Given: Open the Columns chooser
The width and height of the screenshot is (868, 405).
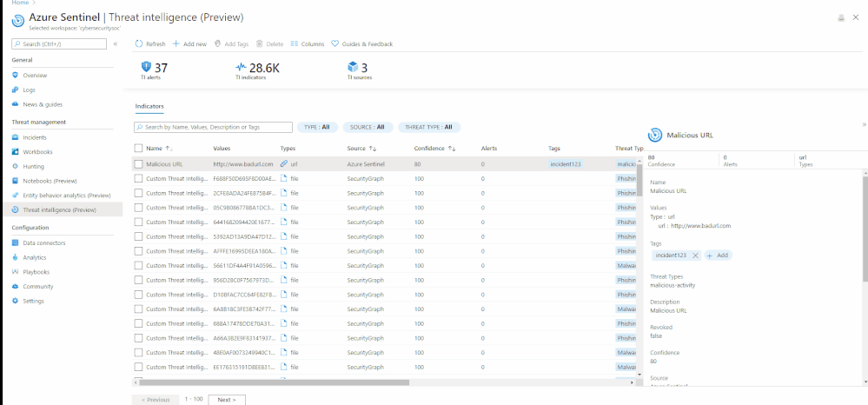Looking at the screenshot, I should 308,43.
